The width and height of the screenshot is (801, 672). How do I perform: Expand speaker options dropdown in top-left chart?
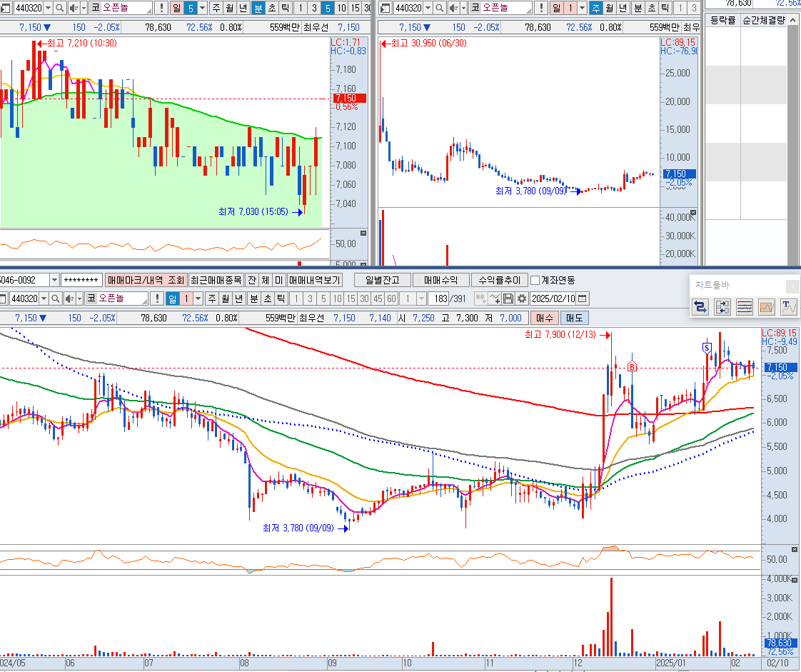click(84, 8)
